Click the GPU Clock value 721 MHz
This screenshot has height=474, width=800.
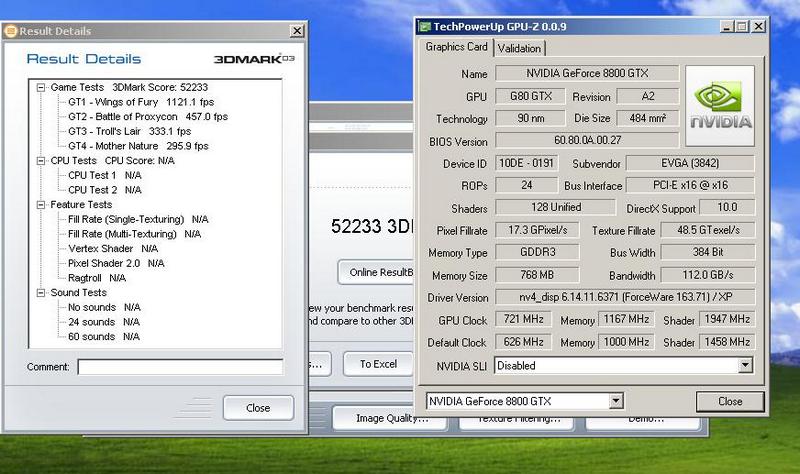coord(523,319)
